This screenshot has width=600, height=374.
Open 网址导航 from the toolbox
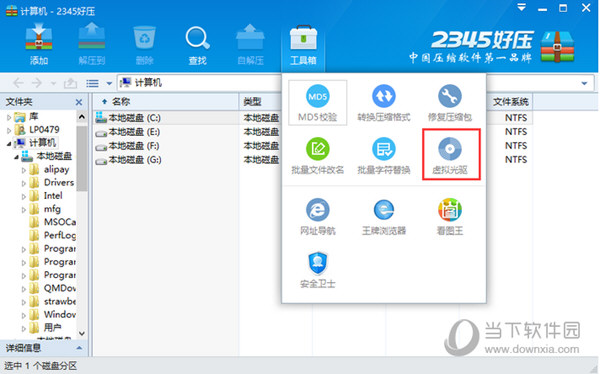tap(318, 217)
